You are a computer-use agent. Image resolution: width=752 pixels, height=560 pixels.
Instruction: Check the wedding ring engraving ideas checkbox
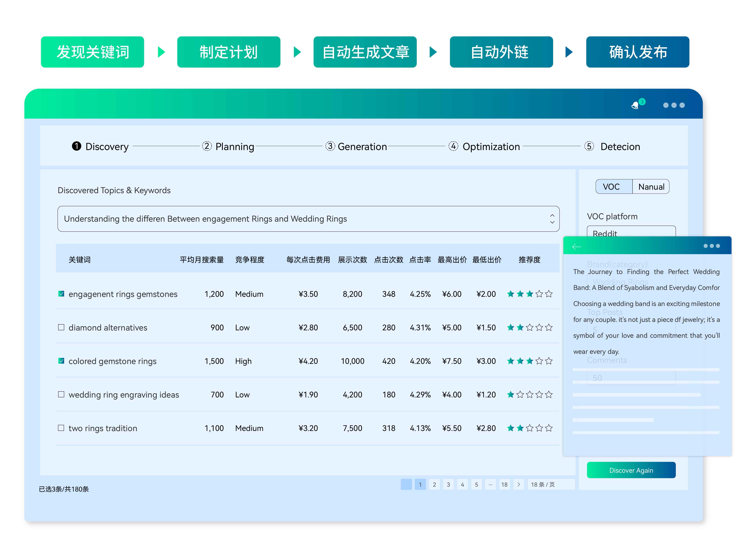[61, 394]
